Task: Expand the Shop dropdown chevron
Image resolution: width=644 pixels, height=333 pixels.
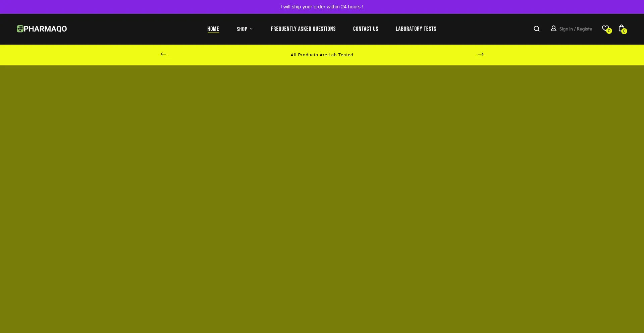Action: click(x=251, y=29)
